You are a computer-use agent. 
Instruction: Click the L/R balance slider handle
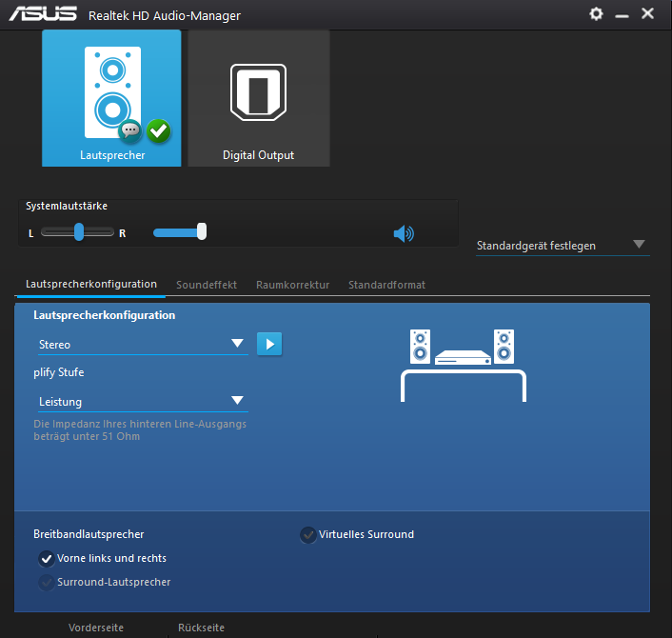click(x=79, y=232)
